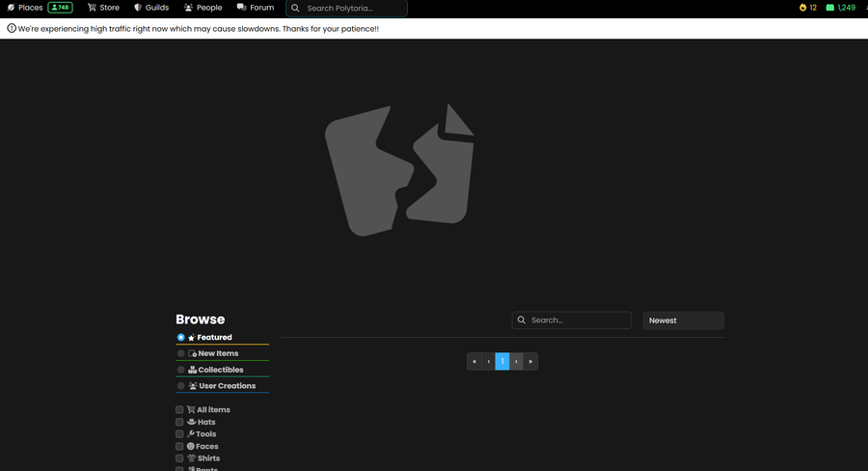Check the Tools filter checkbox

pos(179,434)
